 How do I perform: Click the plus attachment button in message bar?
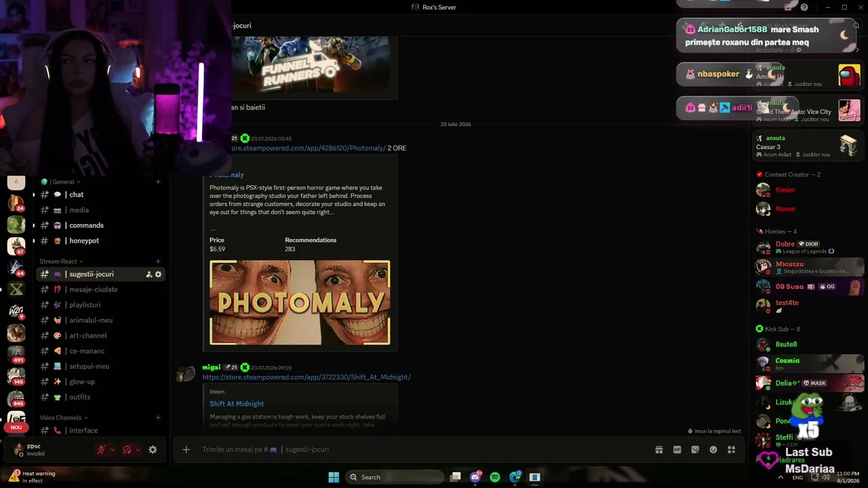[x=186, y=449]
